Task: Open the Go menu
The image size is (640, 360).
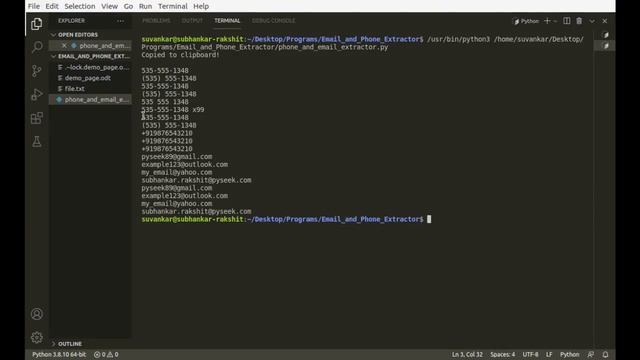Action: pos(128,6)
